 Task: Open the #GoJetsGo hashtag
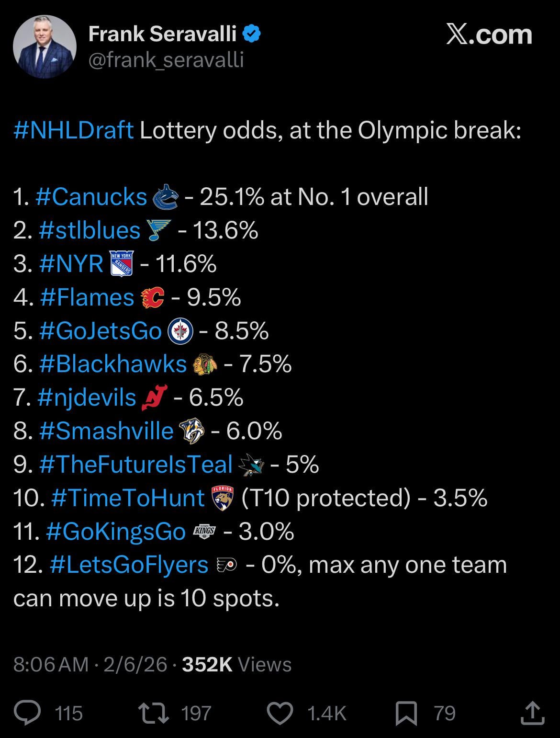pos(101,331)
